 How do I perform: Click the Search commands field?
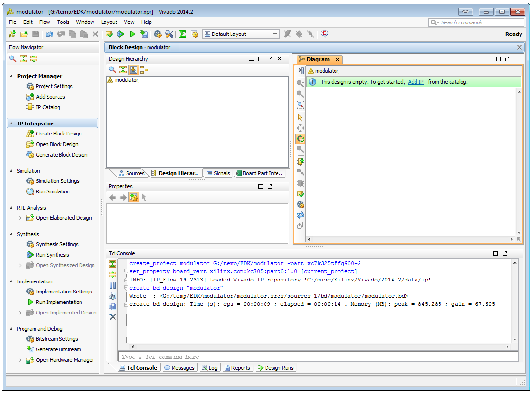476,22
